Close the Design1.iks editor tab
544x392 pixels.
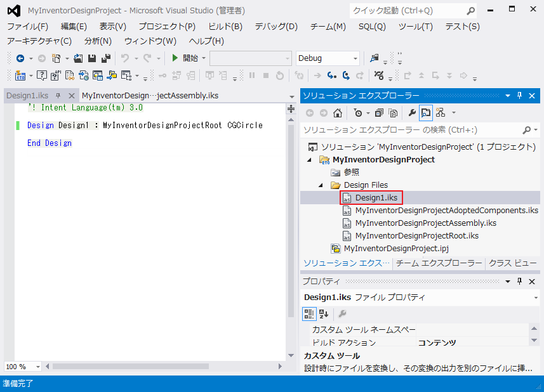[x=72, y=96]
